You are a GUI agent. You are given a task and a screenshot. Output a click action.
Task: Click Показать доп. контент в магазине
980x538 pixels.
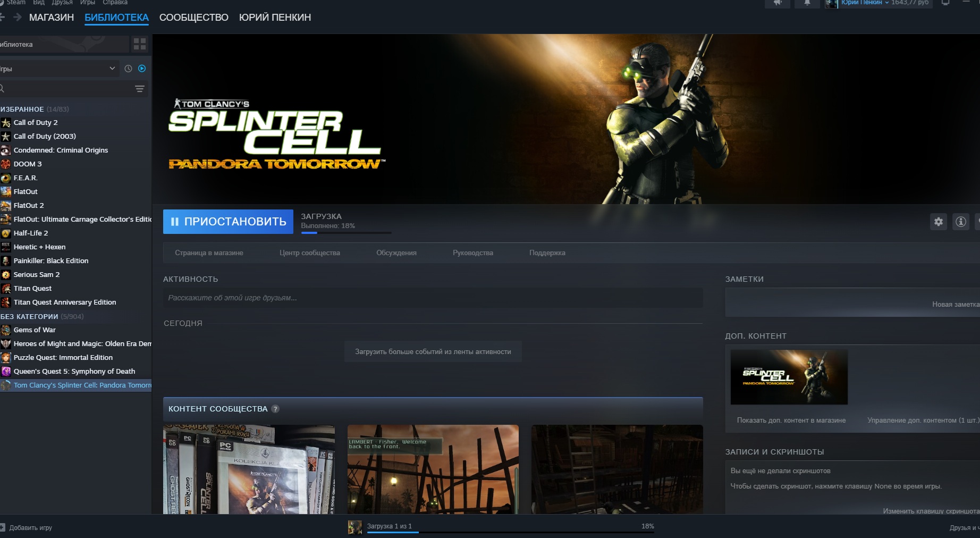coord(791,420)
